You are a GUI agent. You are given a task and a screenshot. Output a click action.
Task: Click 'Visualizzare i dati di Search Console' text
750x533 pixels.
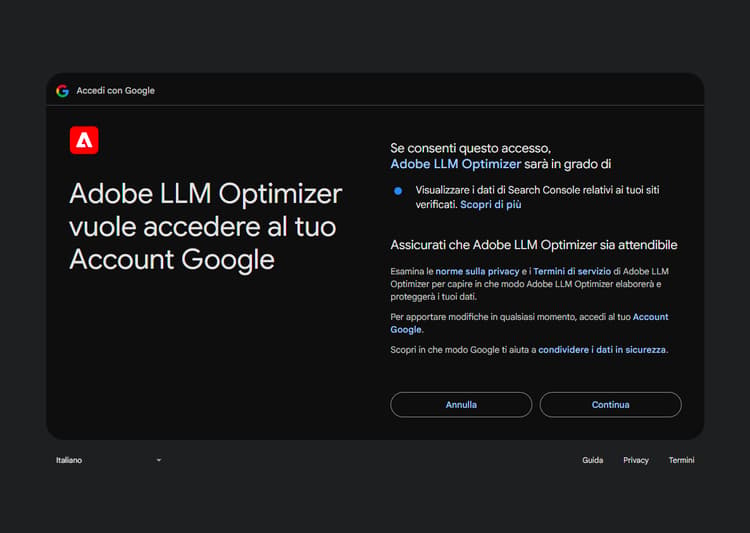click(537, 197)
